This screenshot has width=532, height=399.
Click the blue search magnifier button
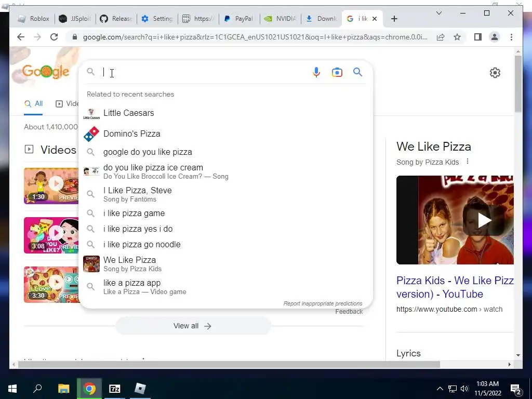[357, 72]
